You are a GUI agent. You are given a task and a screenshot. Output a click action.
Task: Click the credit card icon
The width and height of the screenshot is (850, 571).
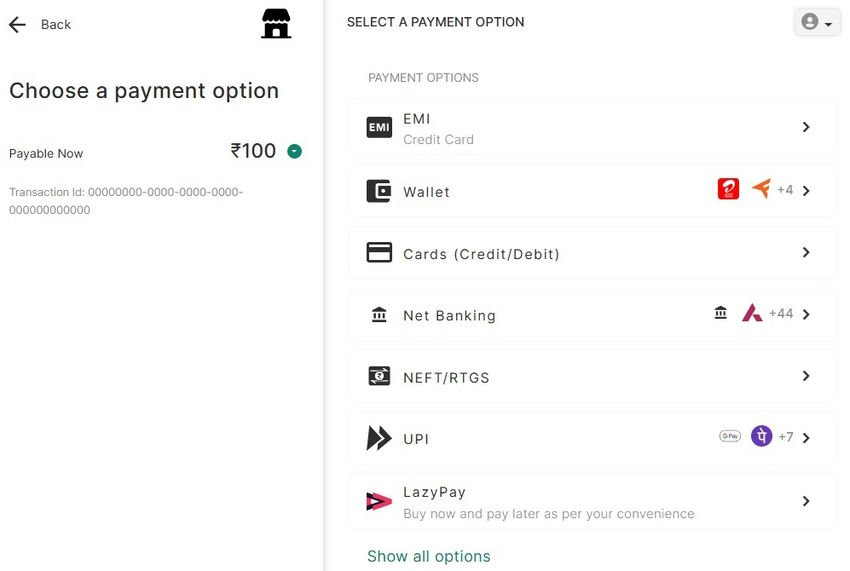click(379, 253)
